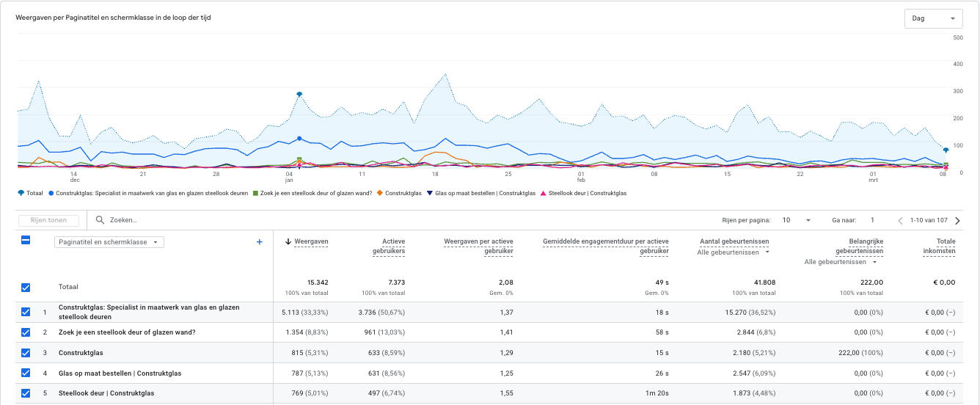Viewport: 980px width, 405px height.
Task: Toggle the select-all checkbox in table header
Action: point(26,241)
